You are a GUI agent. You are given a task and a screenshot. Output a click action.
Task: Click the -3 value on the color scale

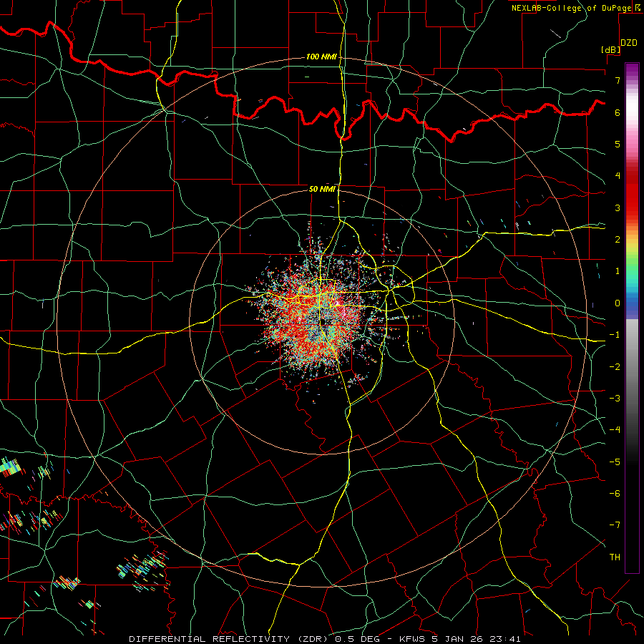pyautogui.click(x=615, y=399)
